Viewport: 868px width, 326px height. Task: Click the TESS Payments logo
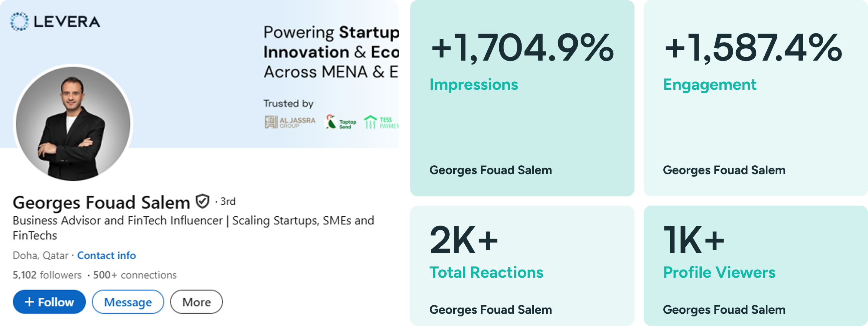[381, 122]
